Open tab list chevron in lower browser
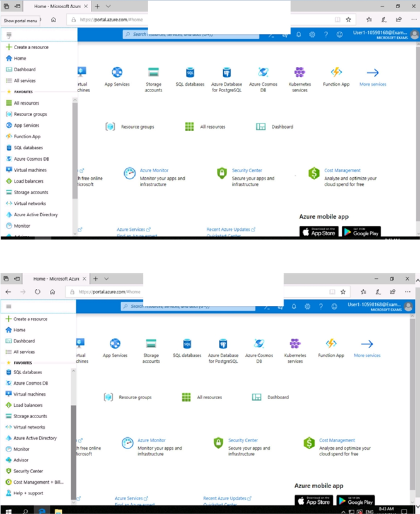 pos(106,279)
